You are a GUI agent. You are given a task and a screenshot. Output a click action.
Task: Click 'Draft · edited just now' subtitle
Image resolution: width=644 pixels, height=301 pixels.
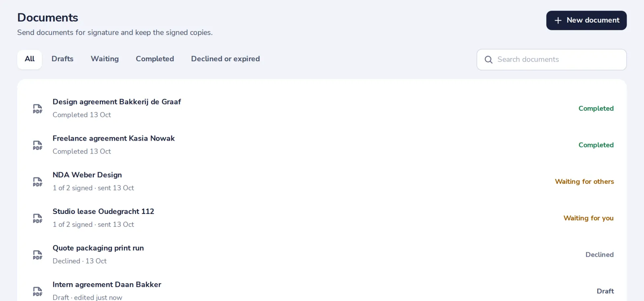click(87, 297)
